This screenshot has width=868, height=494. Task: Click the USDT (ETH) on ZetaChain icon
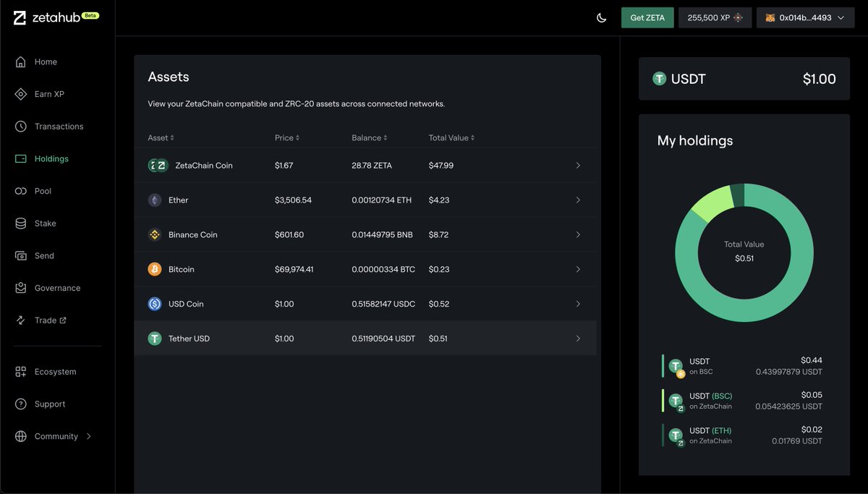(x=676, y=437)
